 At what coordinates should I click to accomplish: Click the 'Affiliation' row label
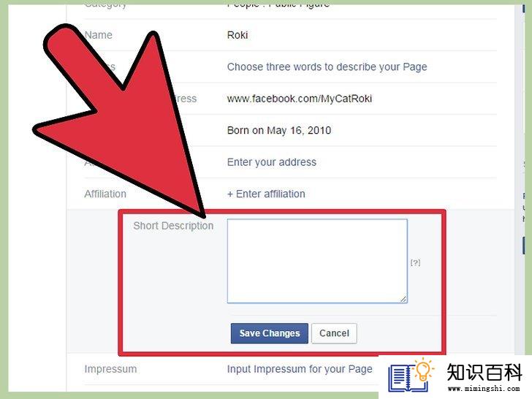point(105,194)
